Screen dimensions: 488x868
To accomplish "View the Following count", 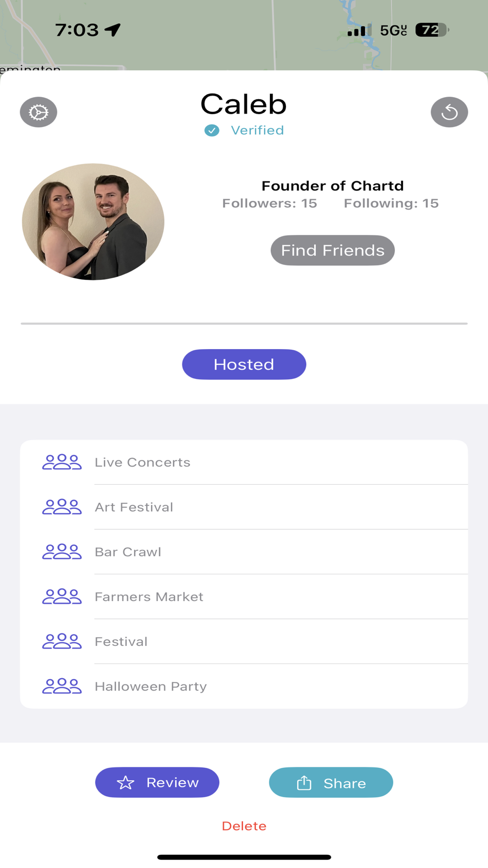I will click(391, 203).
